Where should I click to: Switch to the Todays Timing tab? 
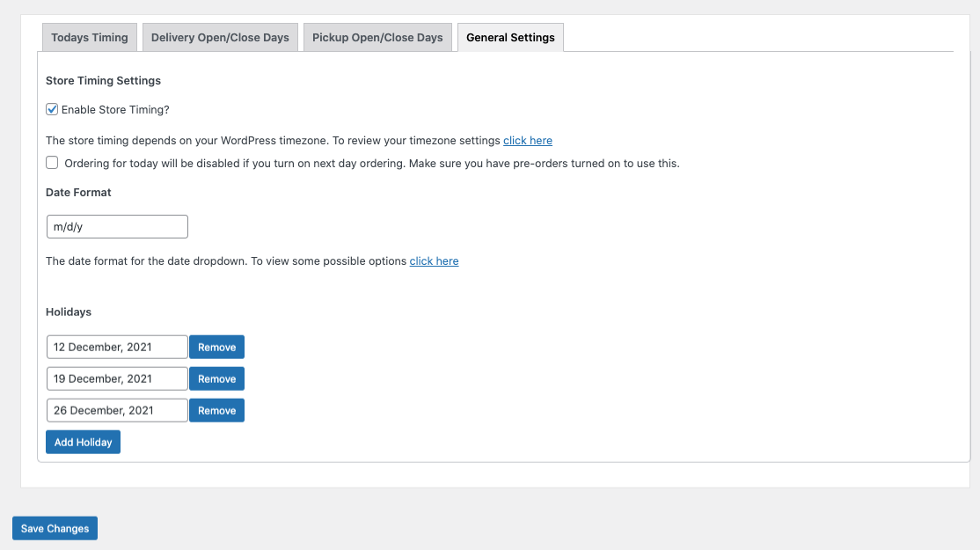(x=90, y=38)
